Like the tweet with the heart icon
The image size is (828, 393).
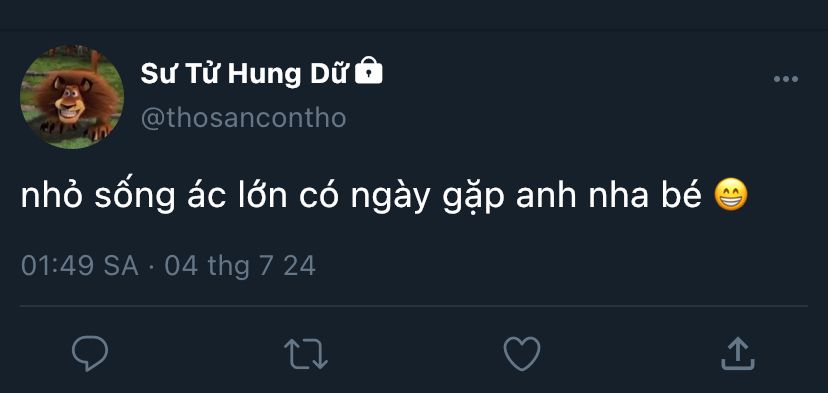point(522,353)
